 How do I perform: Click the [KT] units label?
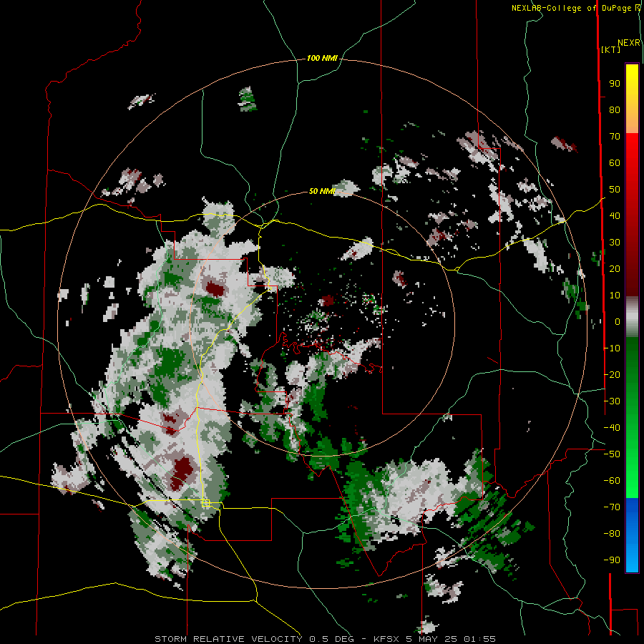[x=610, y=49]
